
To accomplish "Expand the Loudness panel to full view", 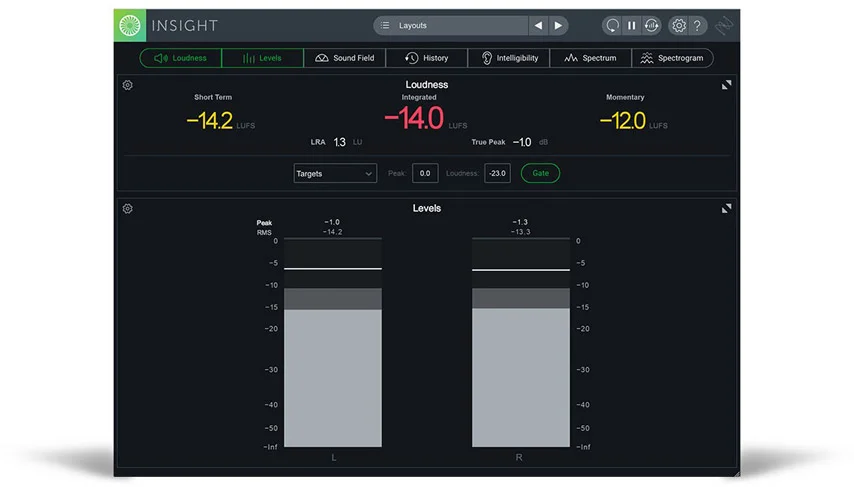I will (x=727, y=85).
